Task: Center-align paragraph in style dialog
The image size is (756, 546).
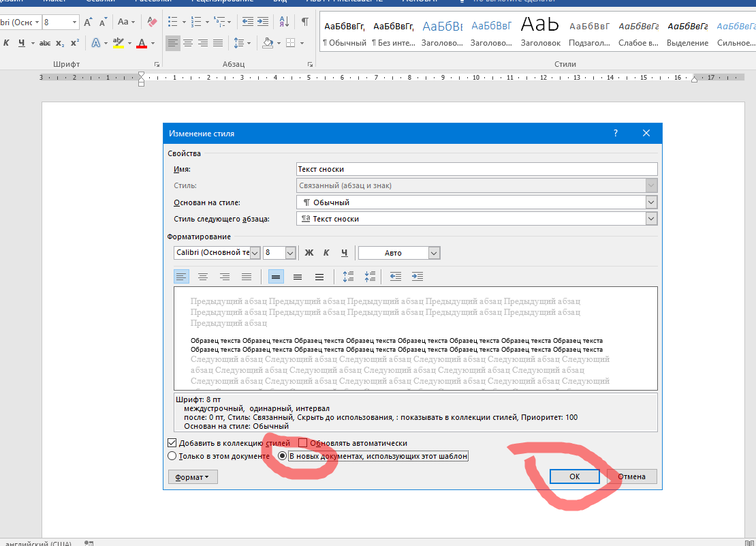Action: pos(203,277)
